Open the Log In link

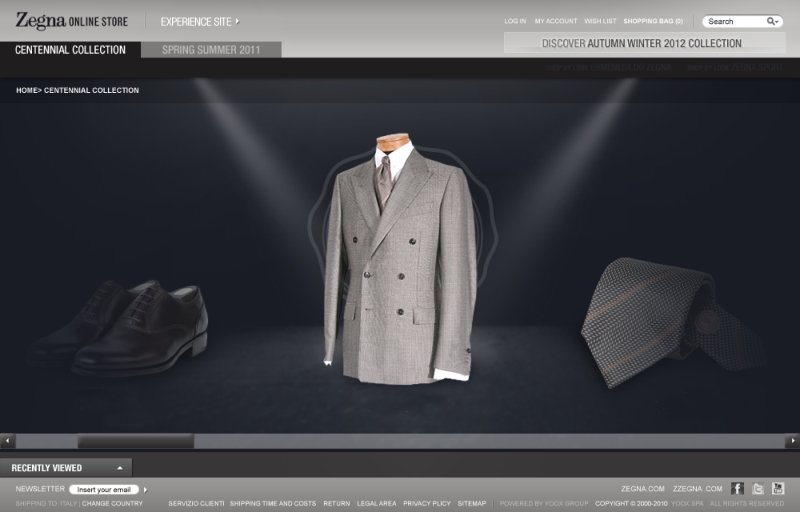click(x=515, y=21)
